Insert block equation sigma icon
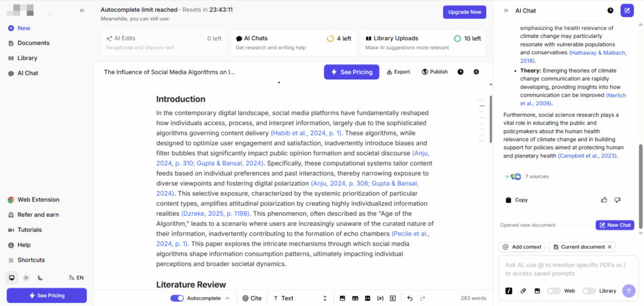 392,298
